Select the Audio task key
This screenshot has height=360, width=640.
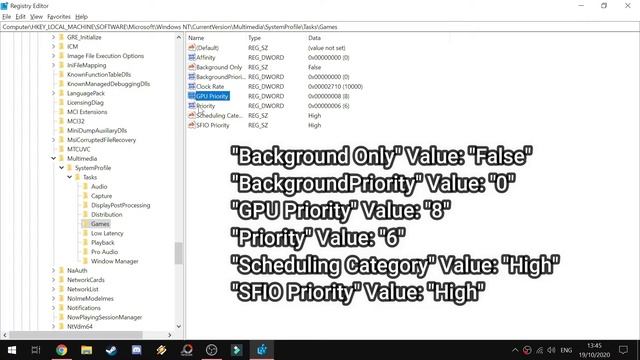(x=99, y=187)
